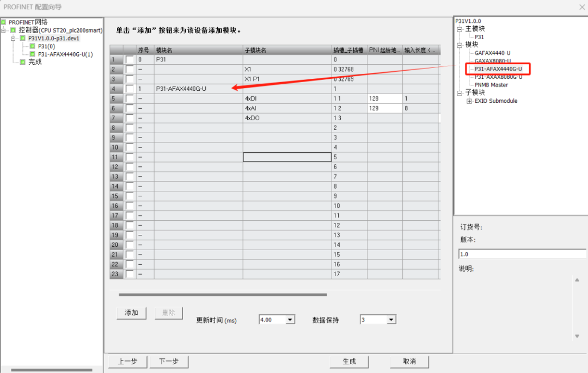
Task: Close the PROFINET configuration wizard
Action: [581, 7]
